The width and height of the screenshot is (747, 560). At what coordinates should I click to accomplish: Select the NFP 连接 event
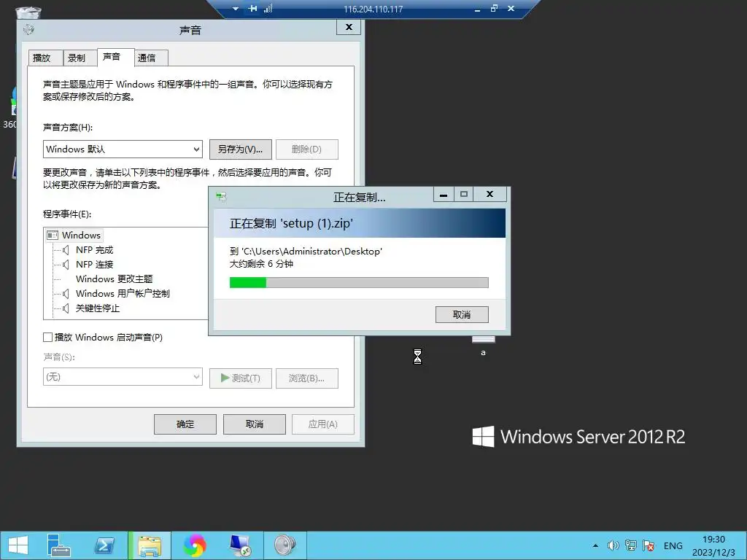point(94,265)
